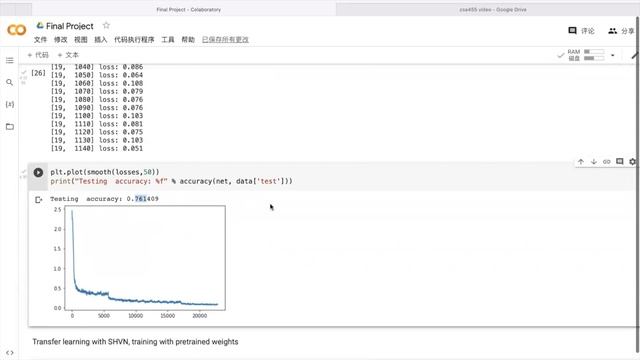Open the table of contents sidebar icon
The width and height of the screenshot is (640, 360).
coord(10,60)
